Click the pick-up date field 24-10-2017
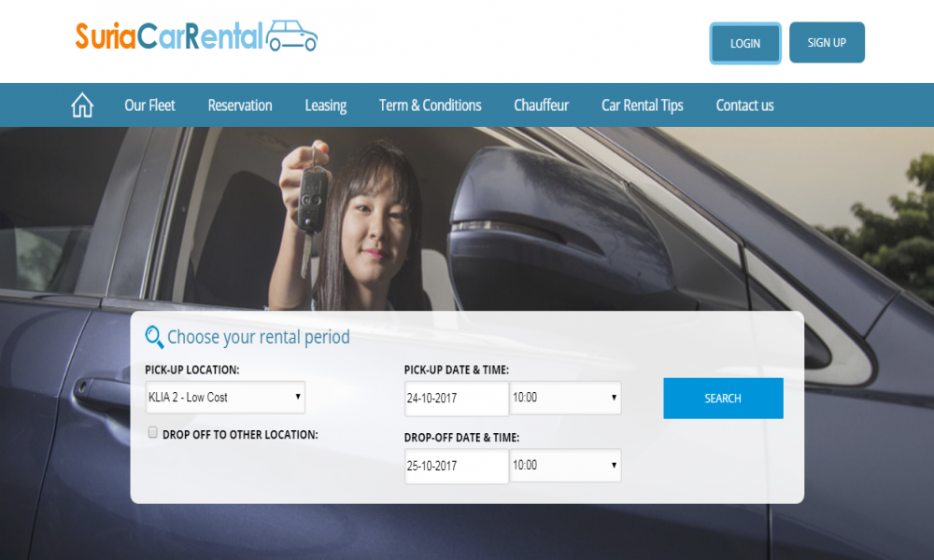The height and width of the screenshot is (560, 934). [457, 399]
